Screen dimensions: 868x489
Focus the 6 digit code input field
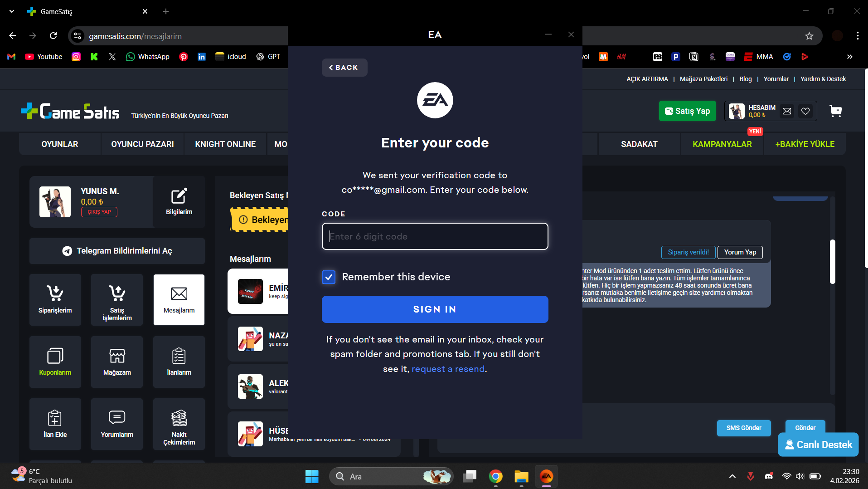pyautogui.click(x=435, y=236)
